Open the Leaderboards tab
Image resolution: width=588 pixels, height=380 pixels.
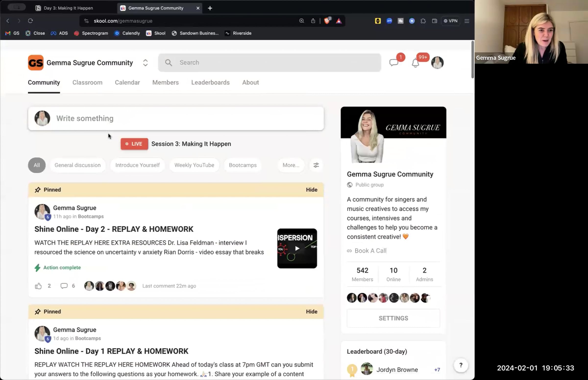(x=210, y=82)
